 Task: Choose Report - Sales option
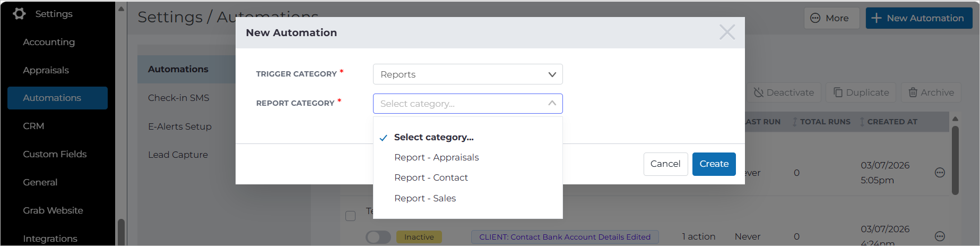point(425,198)
